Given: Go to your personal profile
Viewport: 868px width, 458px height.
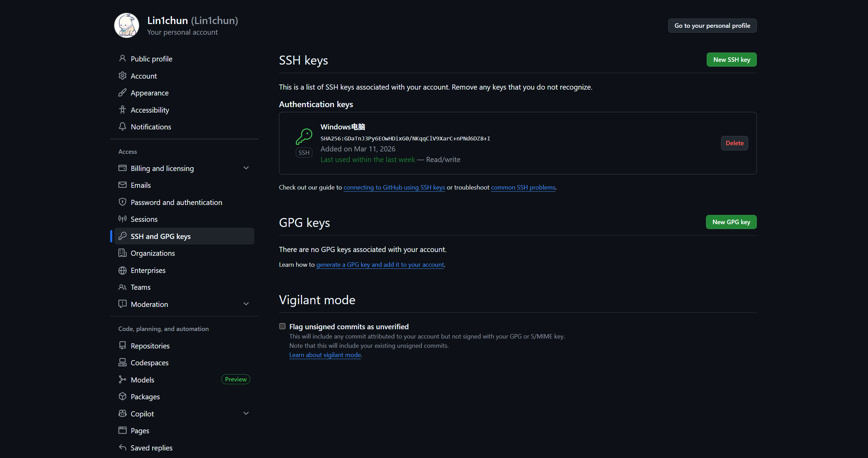Looking at the screenshot, I should [712, 26].
